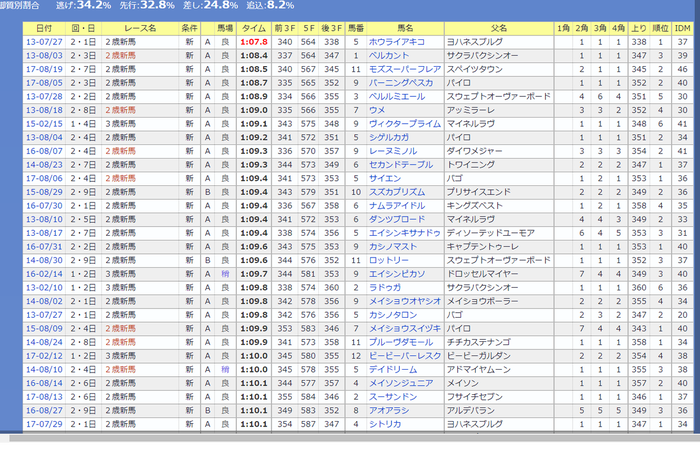Image resolution: width=700 pixels, height=461 pixels.
Task: Open horse link ブルーヴァモール
Action: click(400, 342)
